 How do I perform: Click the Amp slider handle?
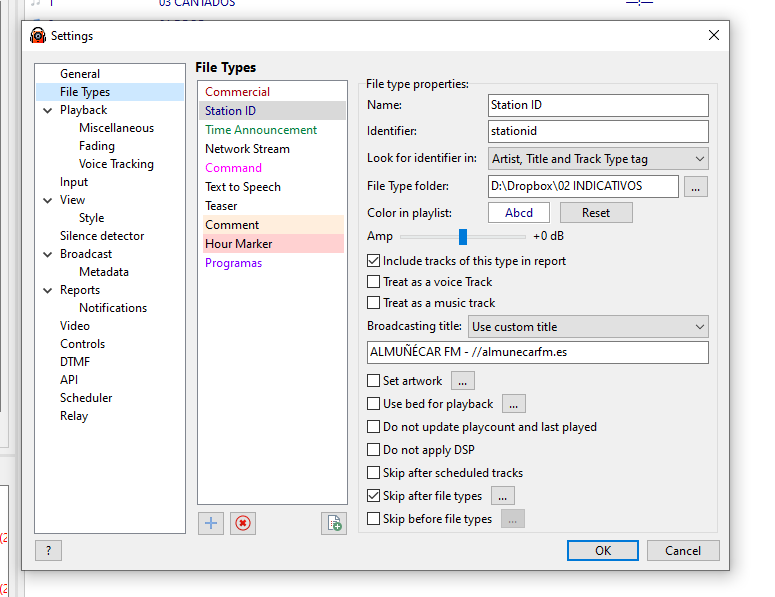pos(463,237)
